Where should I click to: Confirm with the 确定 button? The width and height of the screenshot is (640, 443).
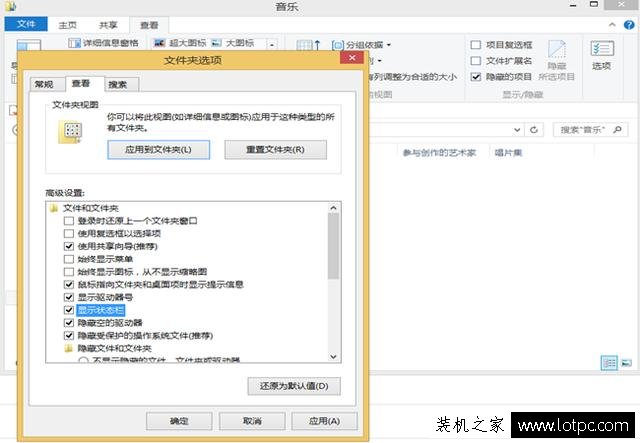179,421
